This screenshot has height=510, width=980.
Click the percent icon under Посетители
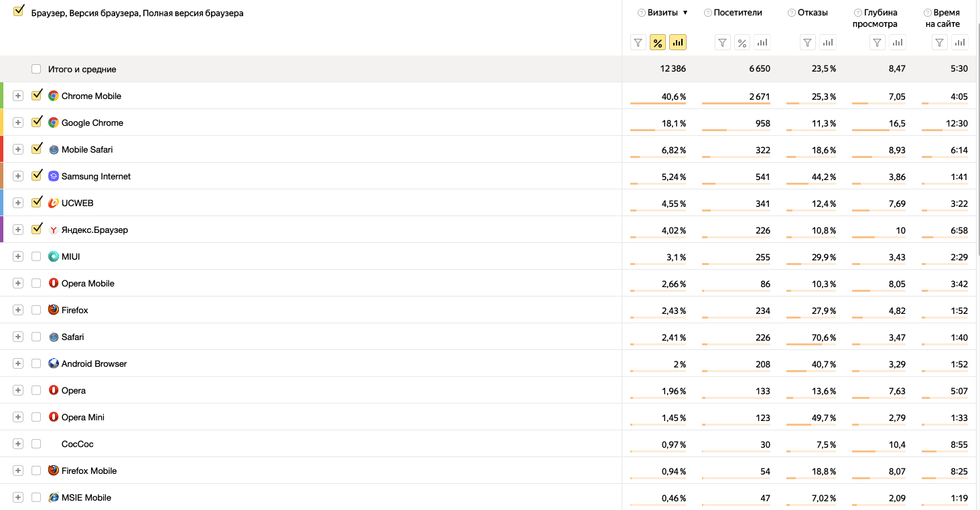click(x=742, y=43)
